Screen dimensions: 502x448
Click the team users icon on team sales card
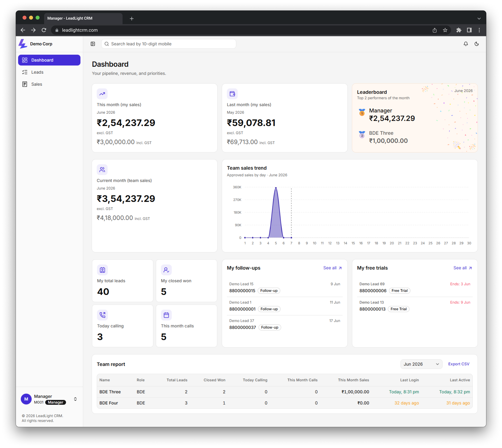102,170
